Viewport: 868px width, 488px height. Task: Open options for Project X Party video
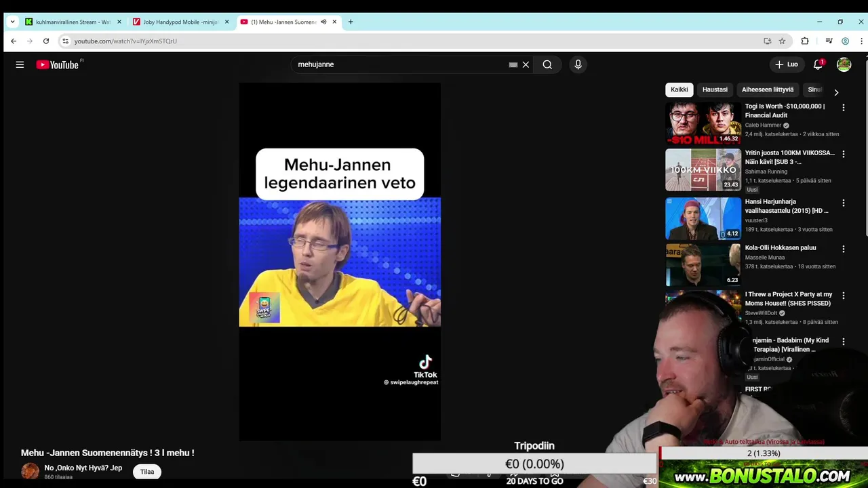[844, 296]
